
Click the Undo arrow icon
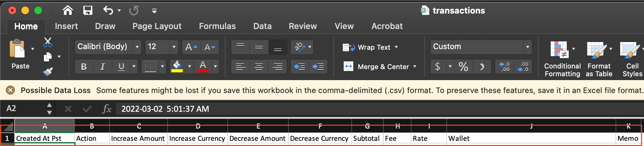click(108, 11)
